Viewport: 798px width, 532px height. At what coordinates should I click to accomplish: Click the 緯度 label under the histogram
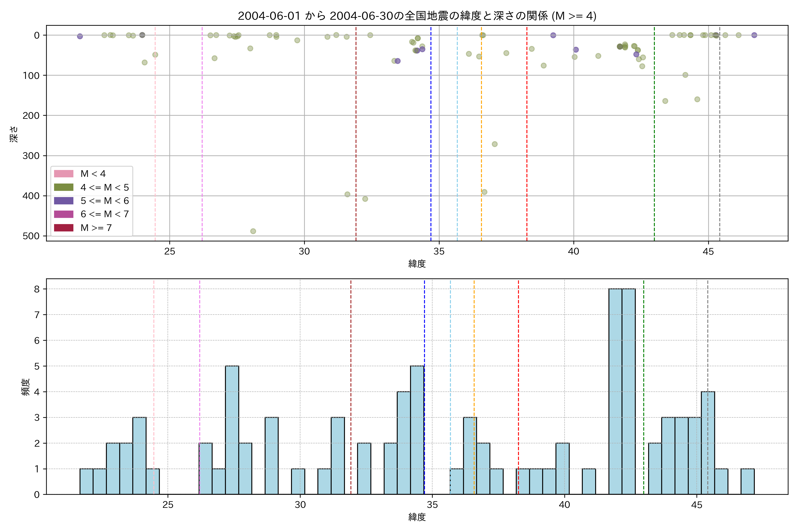(417, 517)
